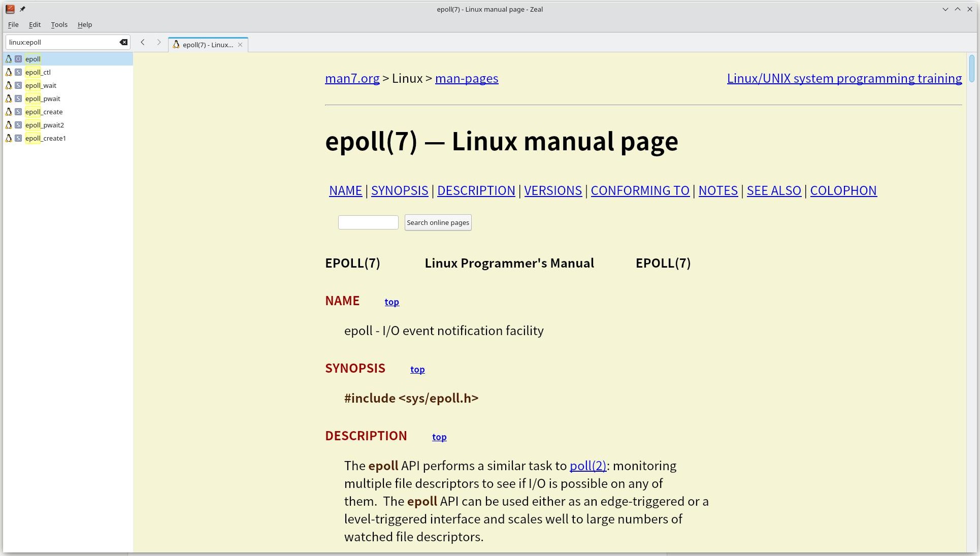The image size is (980, 556).
Task: Click the poll(2) hyperlink in description
Action: pyautogui.click(x=587, y=465)
